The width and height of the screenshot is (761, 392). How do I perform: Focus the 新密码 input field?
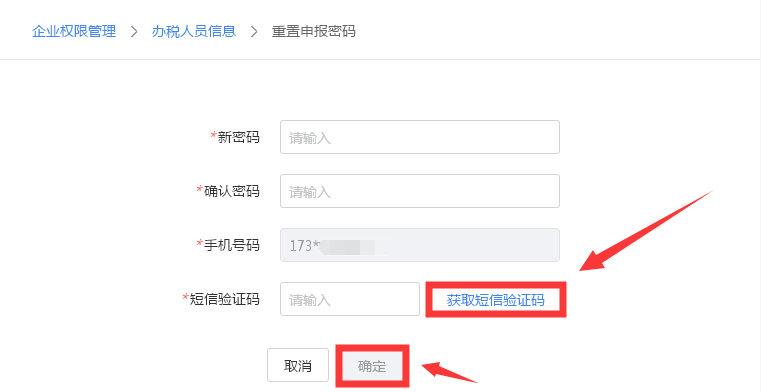click(420, 137)
